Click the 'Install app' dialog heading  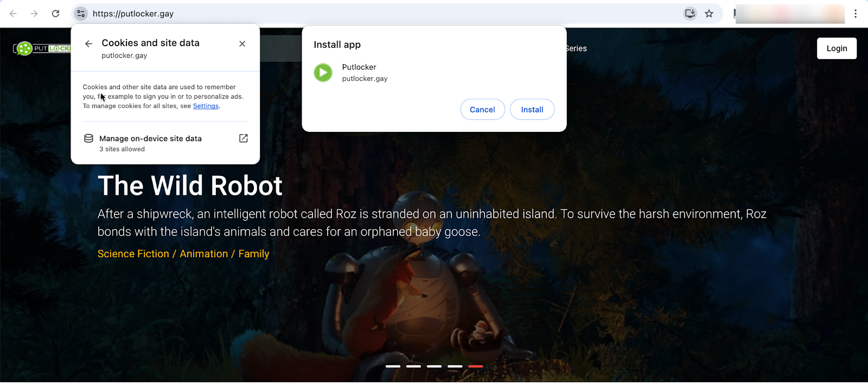[x=337, y=45]
